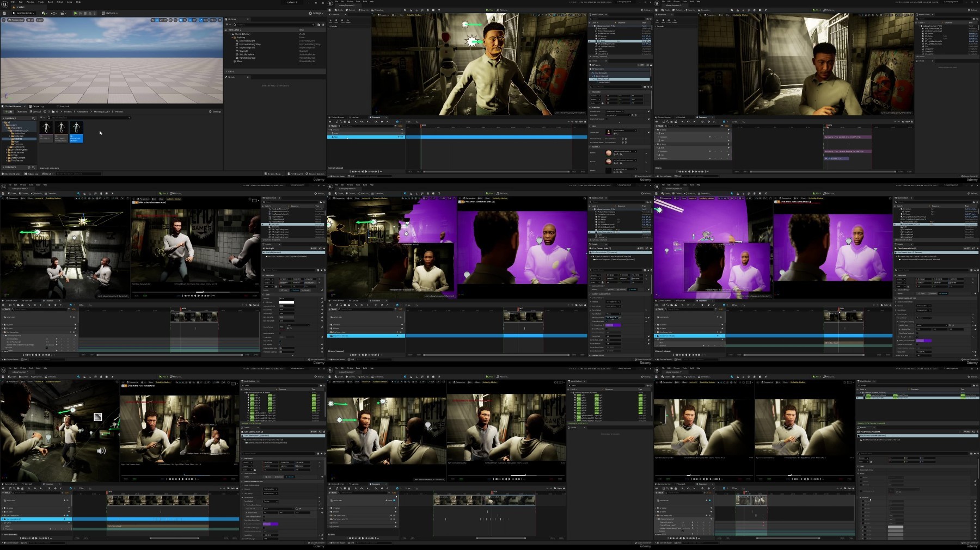Open frame rate dropdown in middle-left sequencer
Viewport: 980px width, 550px height.
82,305
